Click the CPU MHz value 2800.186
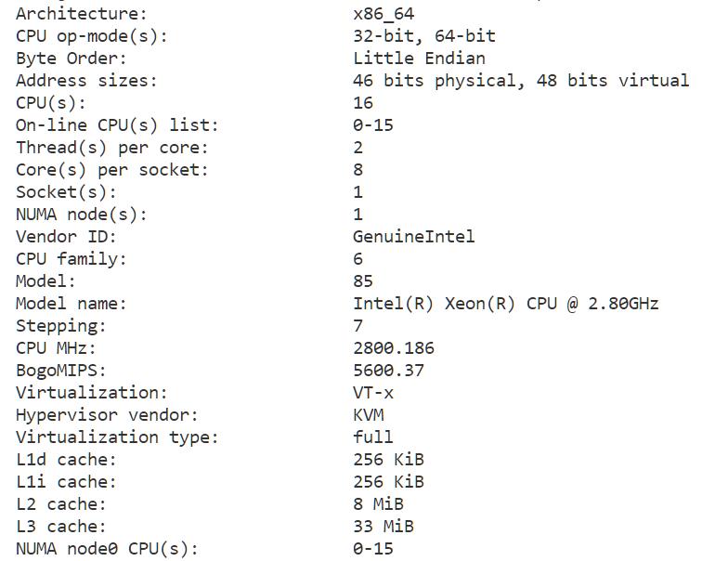The image size is (728, 561). [394, 347]
